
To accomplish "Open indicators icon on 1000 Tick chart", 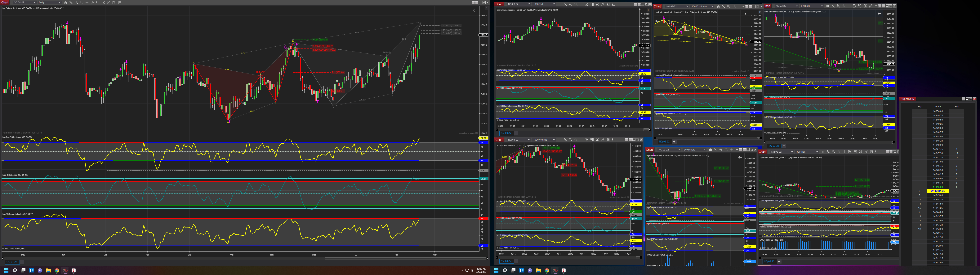I will (603, 4).
